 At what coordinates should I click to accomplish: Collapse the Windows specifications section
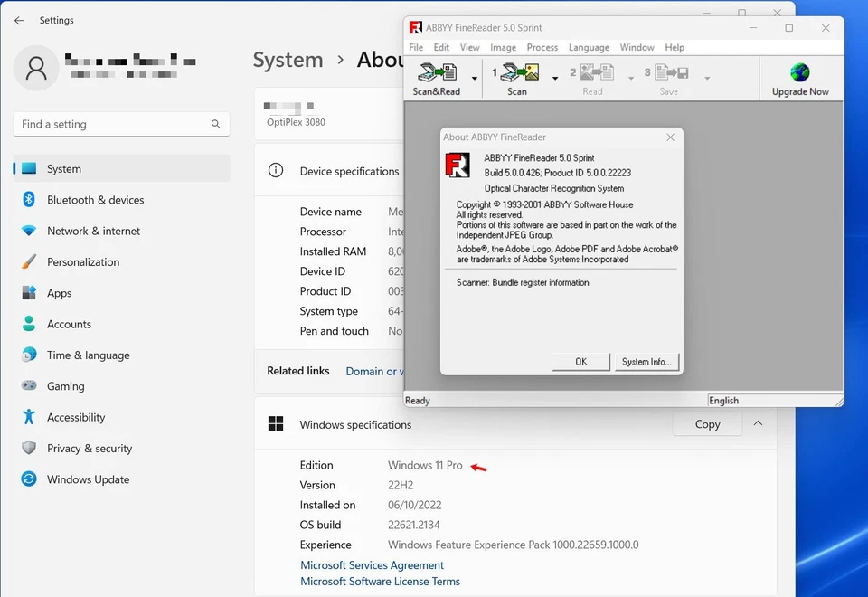[758, 422]
